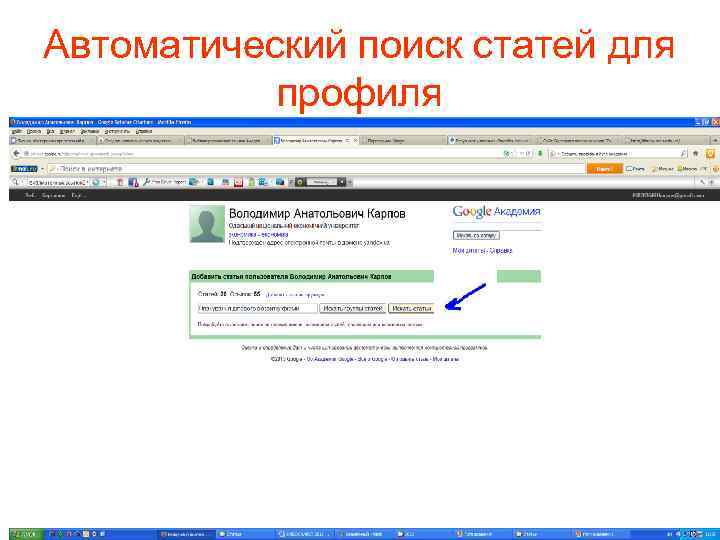Switch to the first browser tab
Viewport: 720px width, 540px height.
52,140
